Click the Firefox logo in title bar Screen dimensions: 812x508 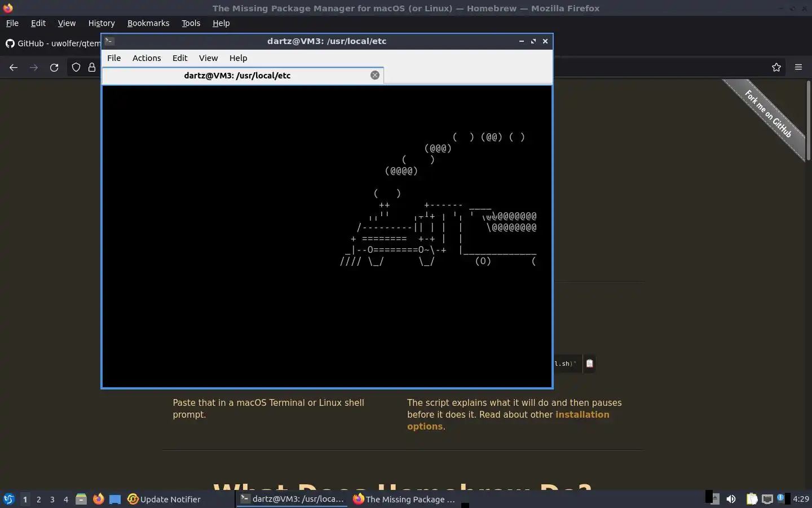point(8,8)
